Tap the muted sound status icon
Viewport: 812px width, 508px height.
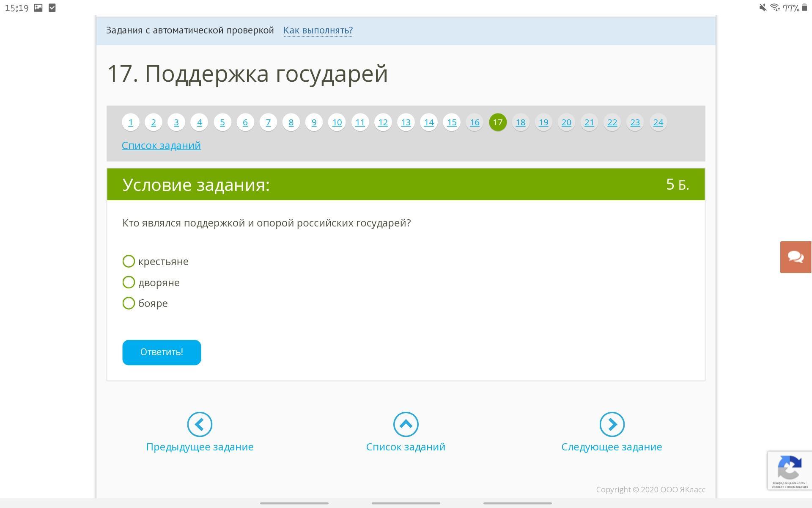click(763, 8)
